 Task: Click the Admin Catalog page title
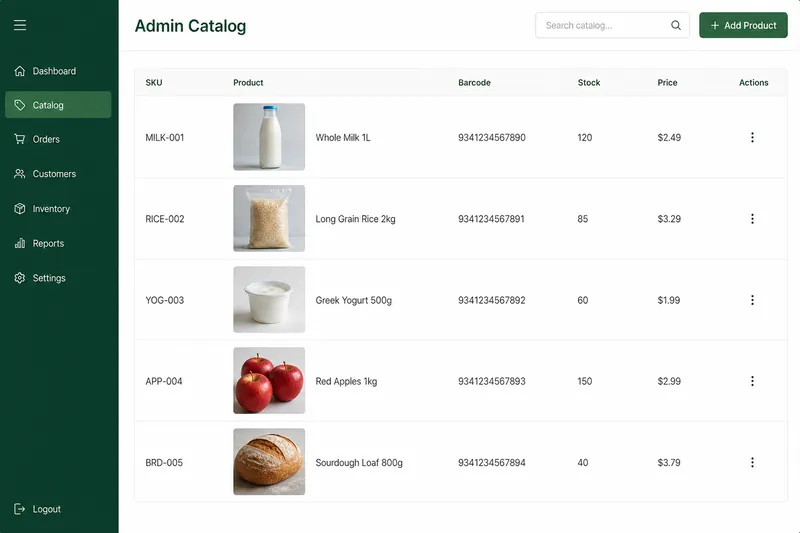click(190, 26)
